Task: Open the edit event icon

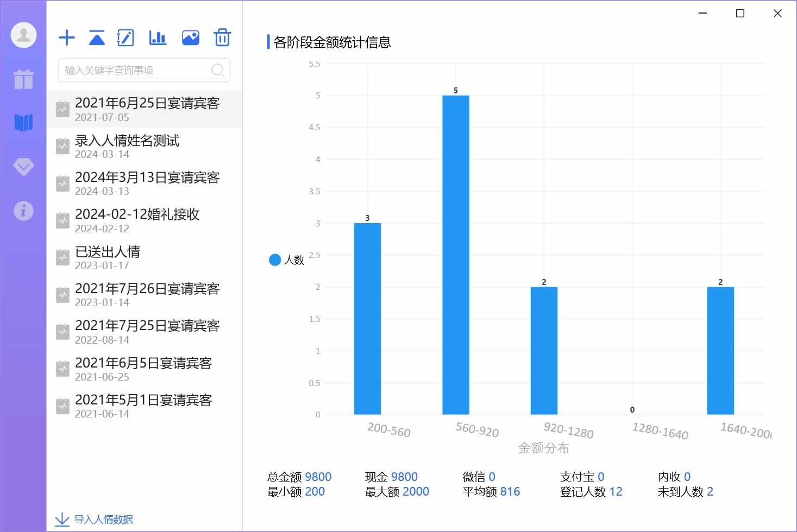Action: pyautogui.click(x=125, y=37)
